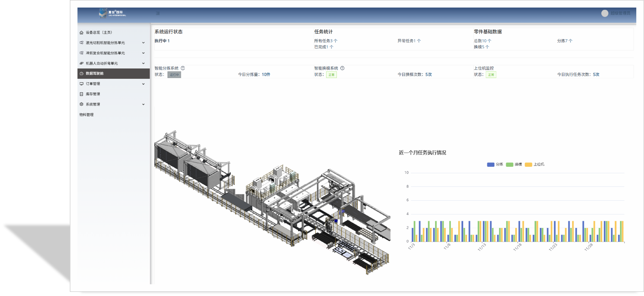
Task: Click the 总数10个 statistic
Action: [x=483, y=41]
